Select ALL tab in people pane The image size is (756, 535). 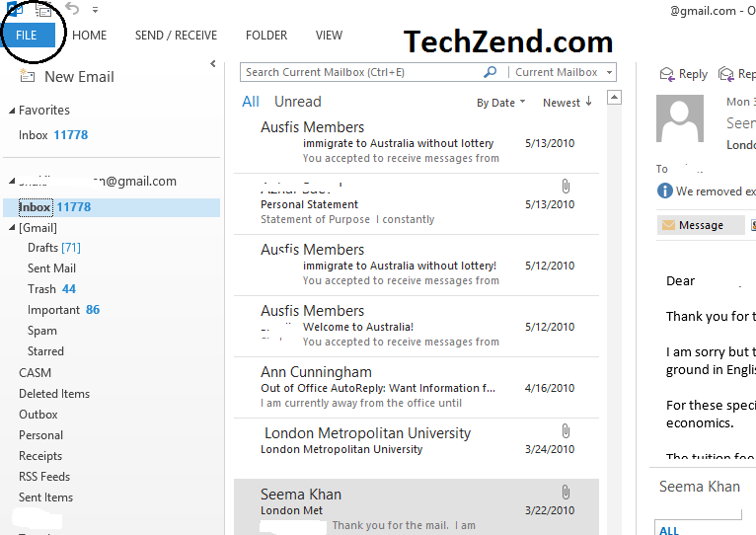[669, 530]
